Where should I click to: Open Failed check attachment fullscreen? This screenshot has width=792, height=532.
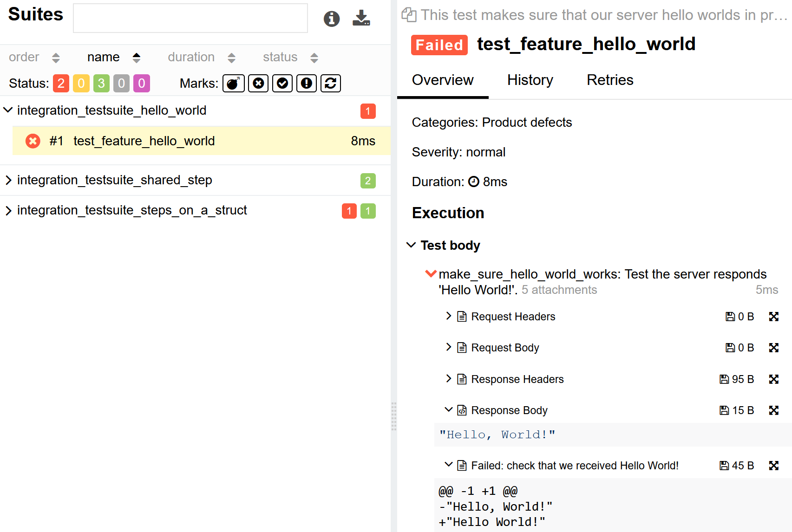coord(773,466)
